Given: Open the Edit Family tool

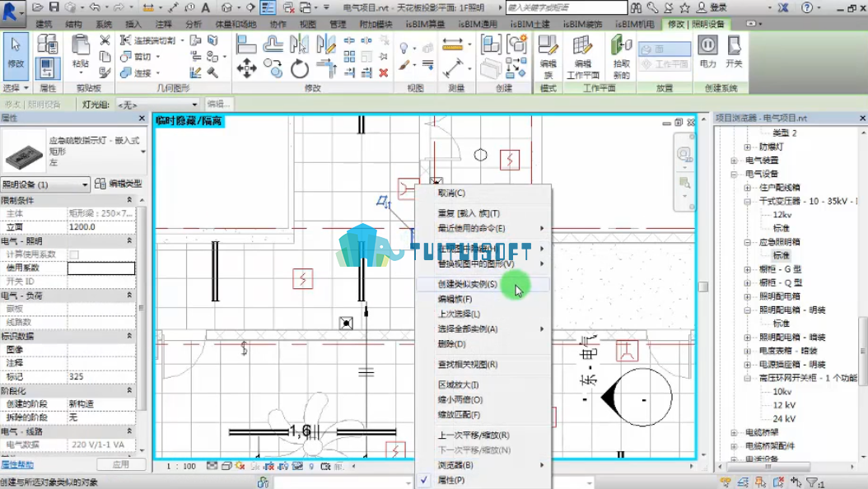Looking at the screenshot, I should pos(548,56).
